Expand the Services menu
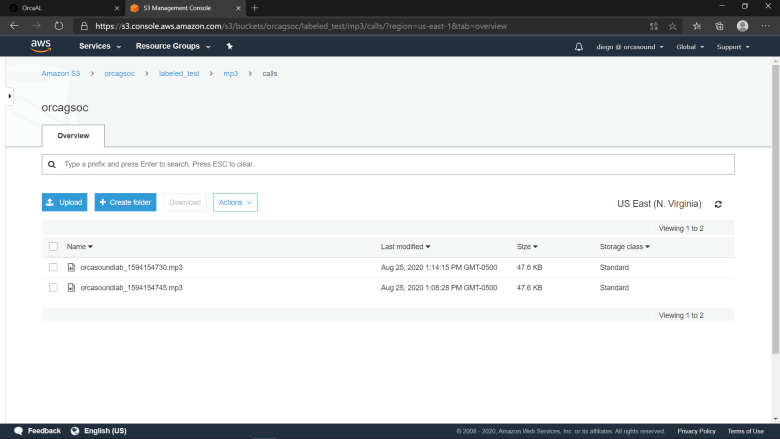 [x=100, y=46]
